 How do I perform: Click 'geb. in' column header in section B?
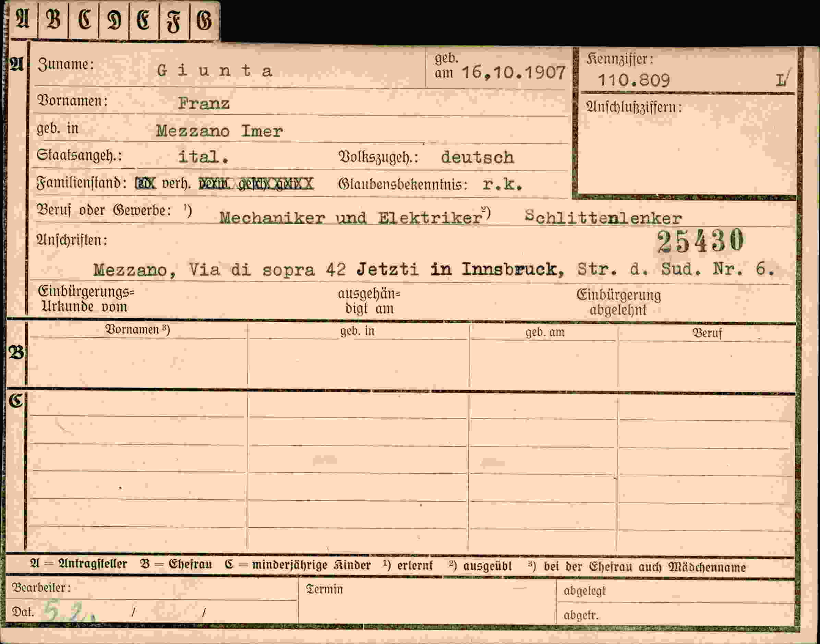[x=357, y=331]
